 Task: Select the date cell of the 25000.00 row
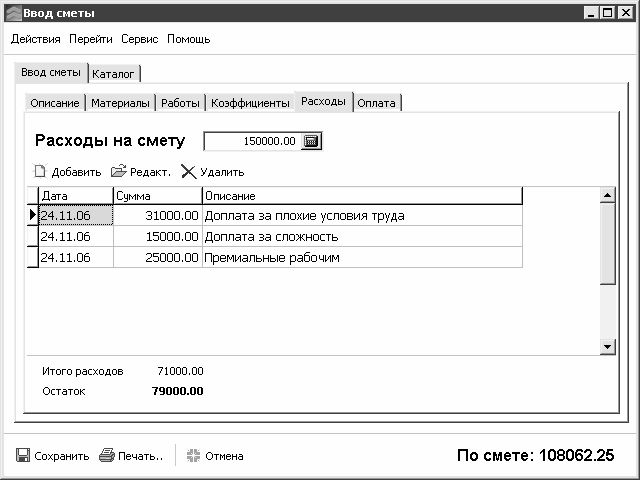tap(76, 258)
